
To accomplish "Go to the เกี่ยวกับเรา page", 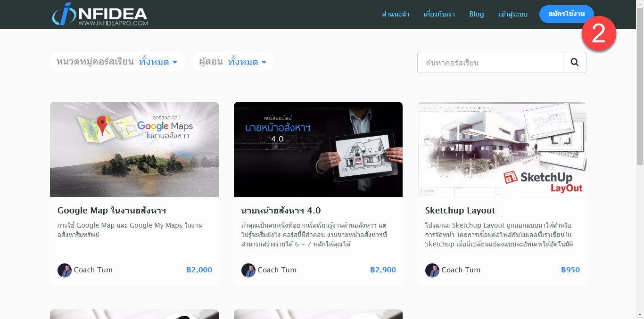I will (x=439, y=14).
